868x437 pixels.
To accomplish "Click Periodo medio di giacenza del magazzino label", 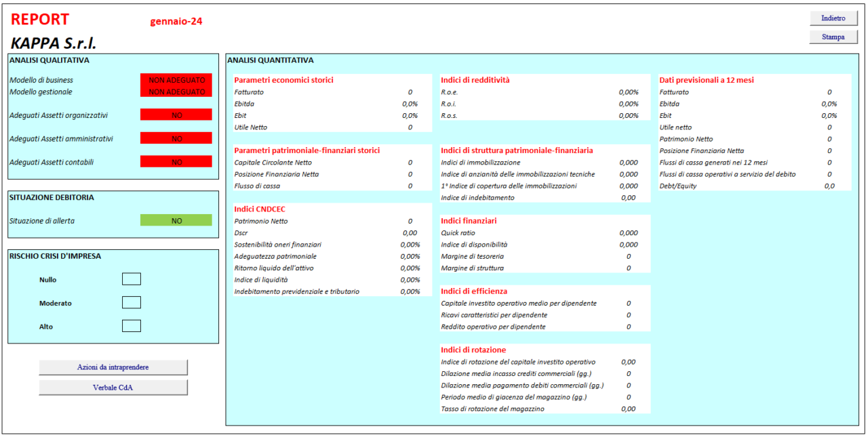I will [514, 398].
